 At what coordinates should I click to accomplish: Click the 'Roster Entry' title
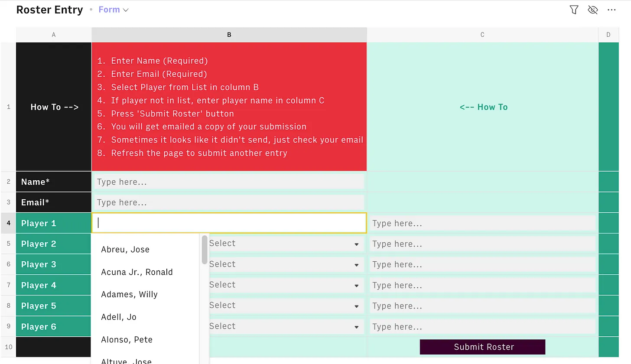point(49,10)
